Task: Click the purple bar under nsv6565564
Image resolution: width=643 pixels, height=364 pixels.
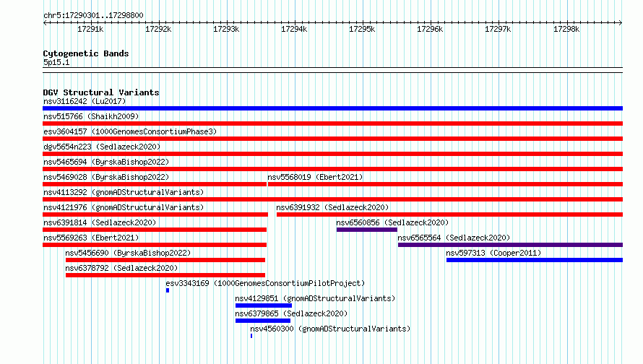Action: (511, 245)
